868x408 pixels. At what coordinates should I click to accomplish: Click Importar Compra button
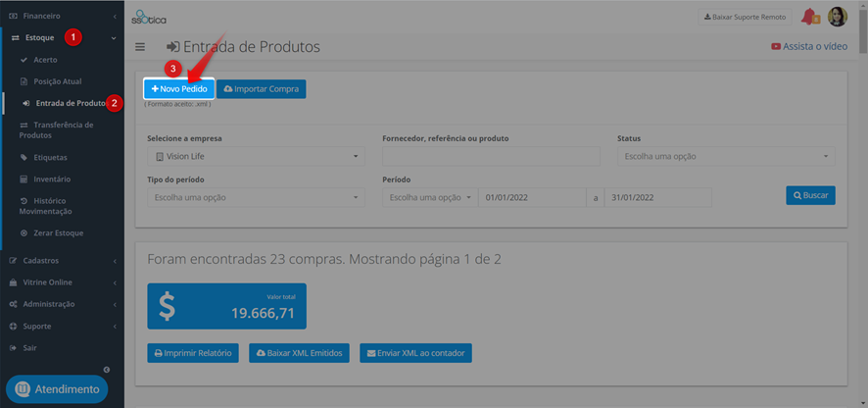click(262, 88)
